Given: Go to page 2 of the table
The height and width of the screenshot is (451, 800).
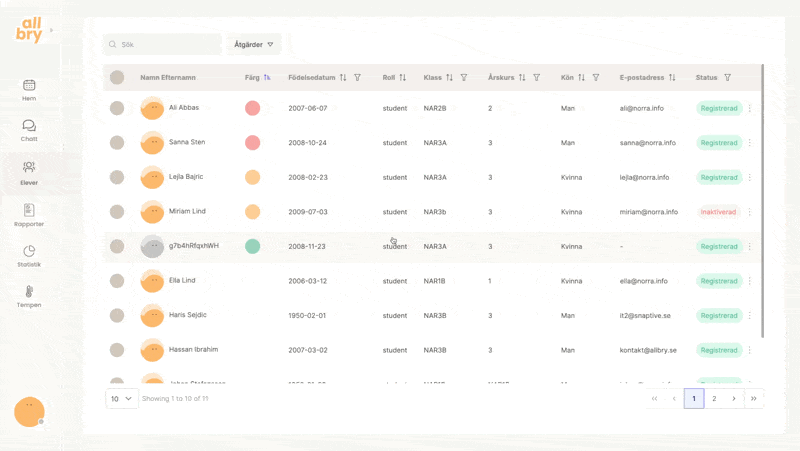Looking at the screenshot, I should click(x=714, y=398).
